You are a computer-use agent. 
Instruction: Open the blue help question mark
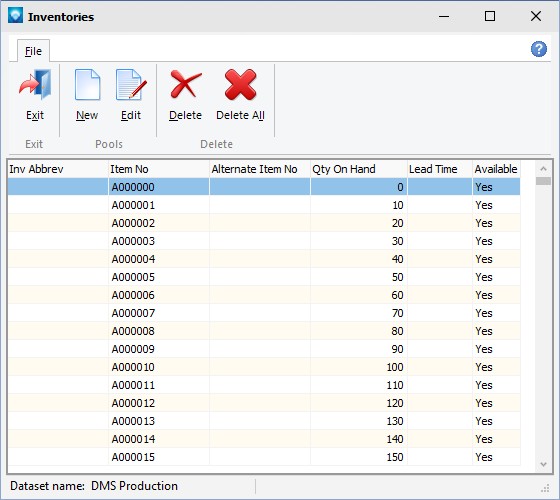539,49
